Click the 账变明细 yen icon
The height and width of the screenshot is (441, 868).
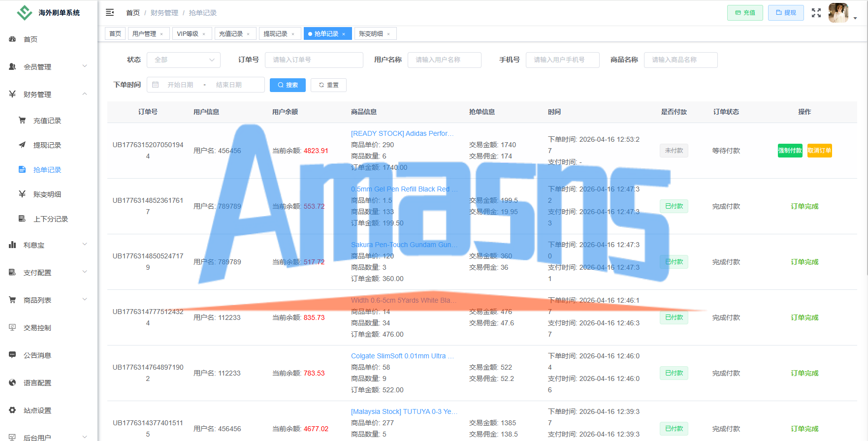point(22,194)
